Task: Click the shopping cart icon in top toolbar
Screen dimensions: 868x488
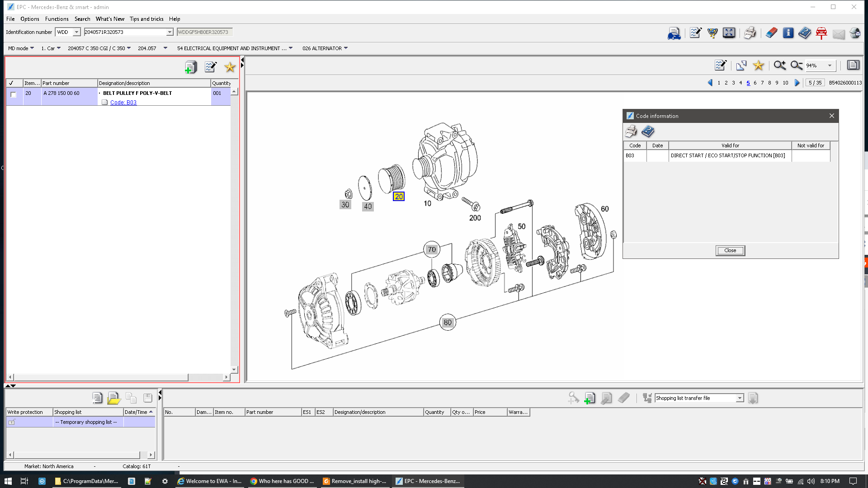Action: (x=712, y=33)
